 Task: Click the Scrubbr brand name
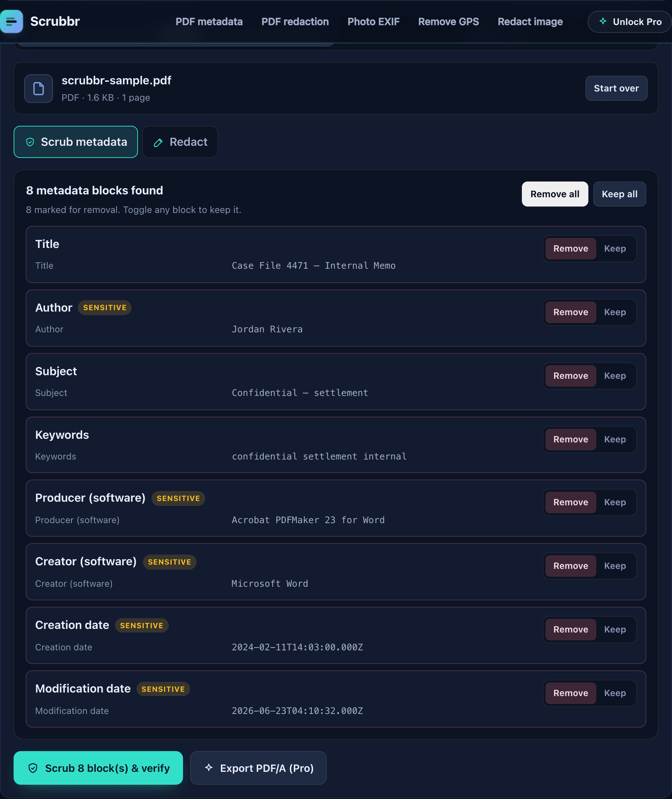pos(55,21)
